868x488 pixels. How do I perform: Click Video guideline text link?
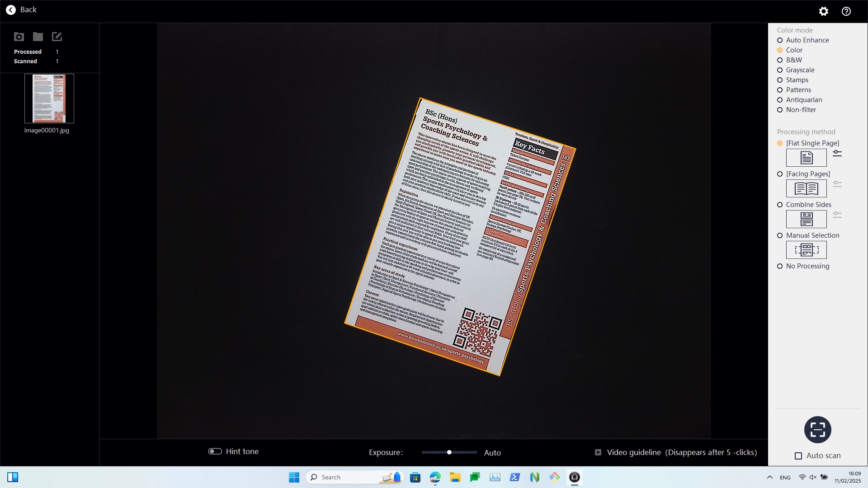682,452
